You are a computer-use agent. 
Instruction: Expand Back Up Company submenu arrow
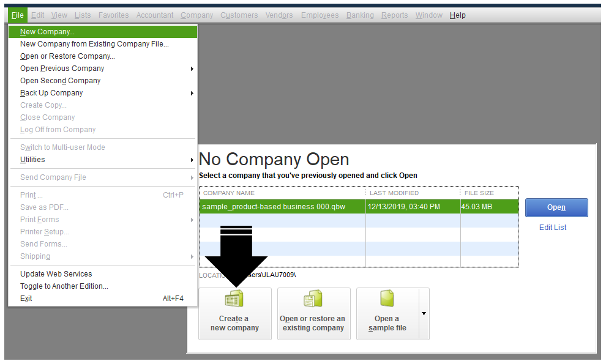[192, 93]
